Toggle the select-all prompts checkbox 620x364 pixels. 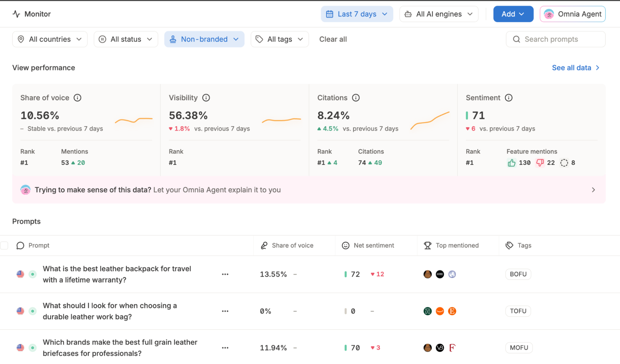tap(4, 245)
